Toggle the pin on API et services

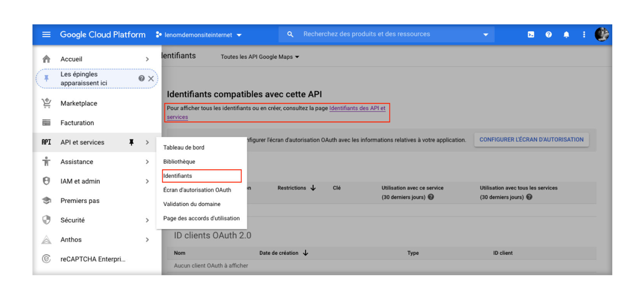[x=131, y=142]
